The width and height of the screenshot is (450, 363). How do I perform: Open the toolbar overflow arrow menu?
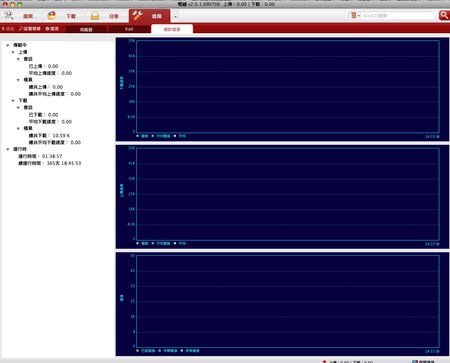click(x=176, y=16)
